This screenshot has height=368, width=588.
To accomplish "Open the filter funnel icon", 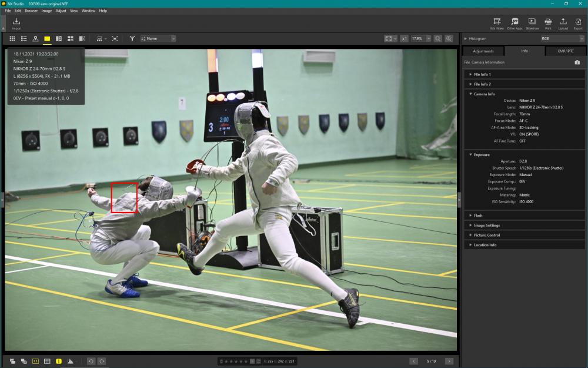I will coord(132,39).
